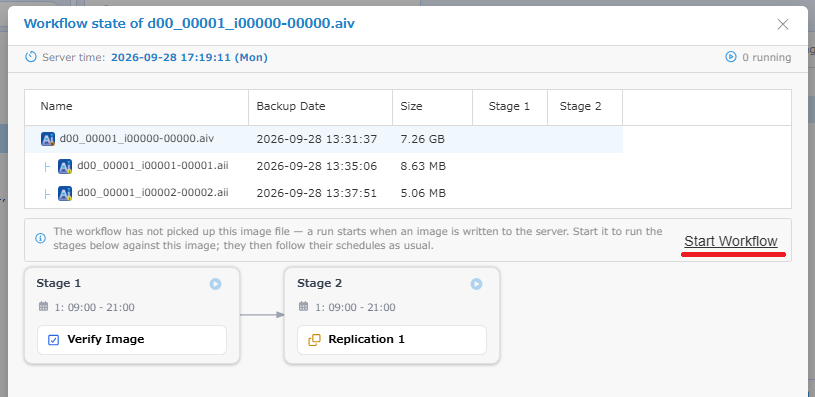Select the d00_00001_i00000-00000.aiv row

click(x=324, y=139)
